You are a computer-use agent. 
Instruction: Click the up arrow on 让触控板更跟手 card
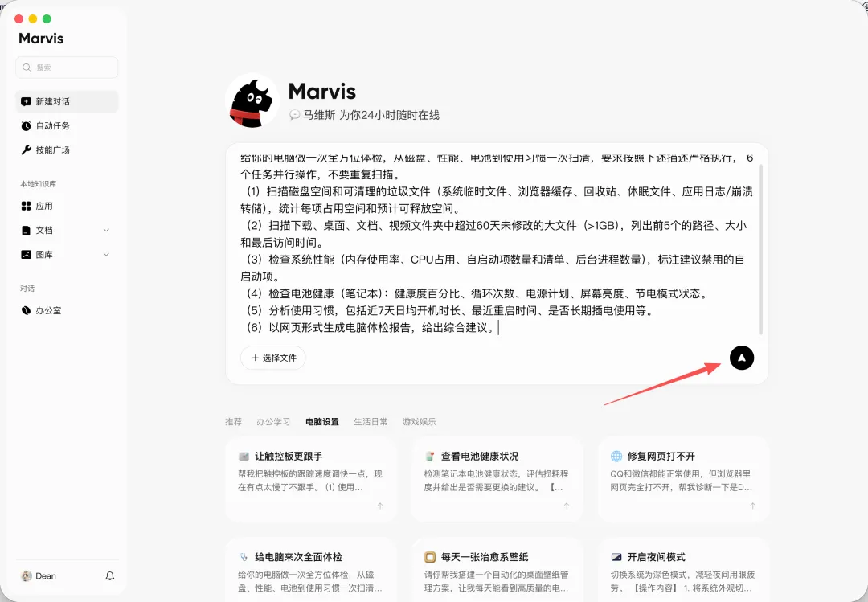click(x=380, y=506)
